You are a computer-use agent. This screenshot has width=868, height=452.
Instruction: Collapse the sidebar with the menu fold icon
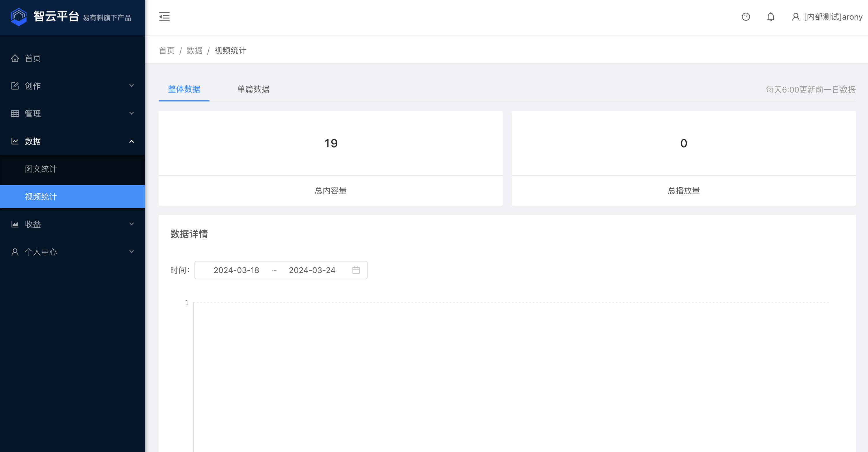(x=164, y=17)
